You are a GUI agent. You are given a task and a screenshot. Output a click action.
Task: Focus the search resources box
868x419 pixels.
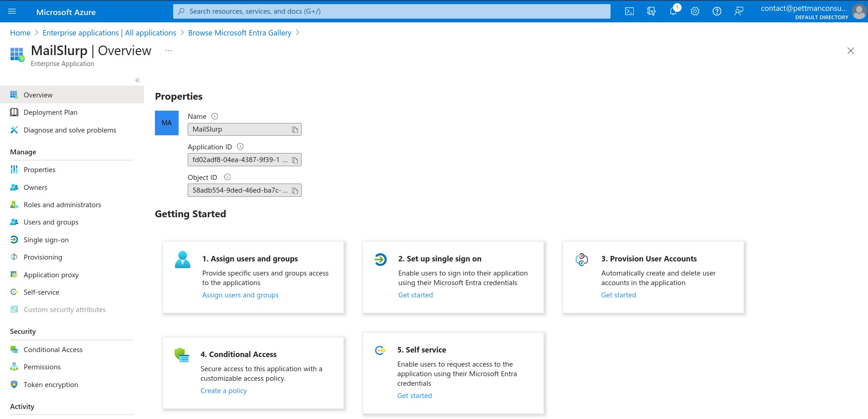[x=392, y=11]
